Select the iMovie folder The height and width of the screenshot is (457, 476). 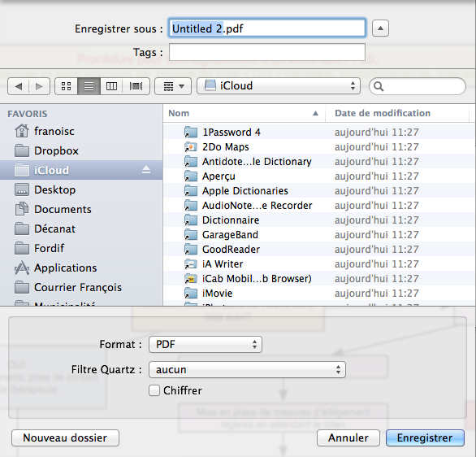click(319, 294)
